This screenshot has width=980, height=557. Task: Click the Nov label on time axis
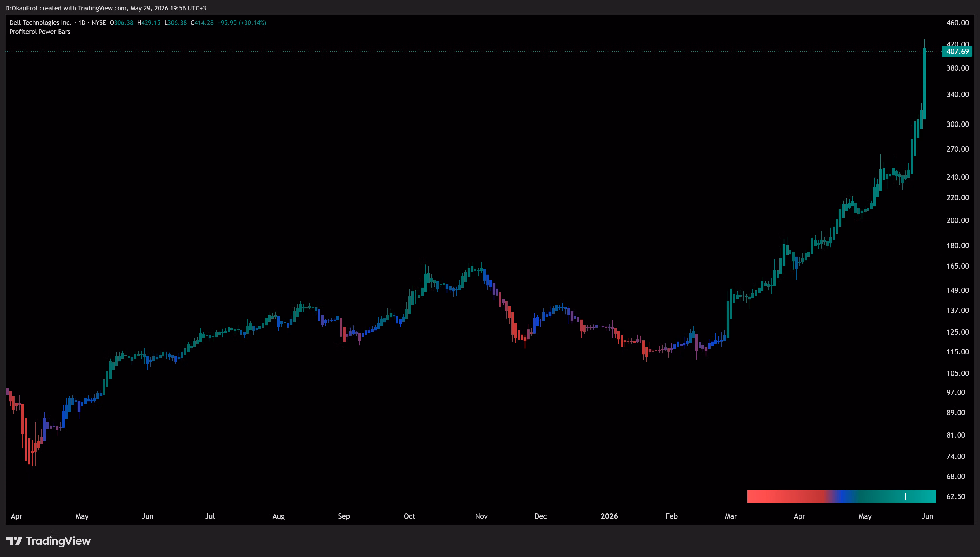click(481, 516)
